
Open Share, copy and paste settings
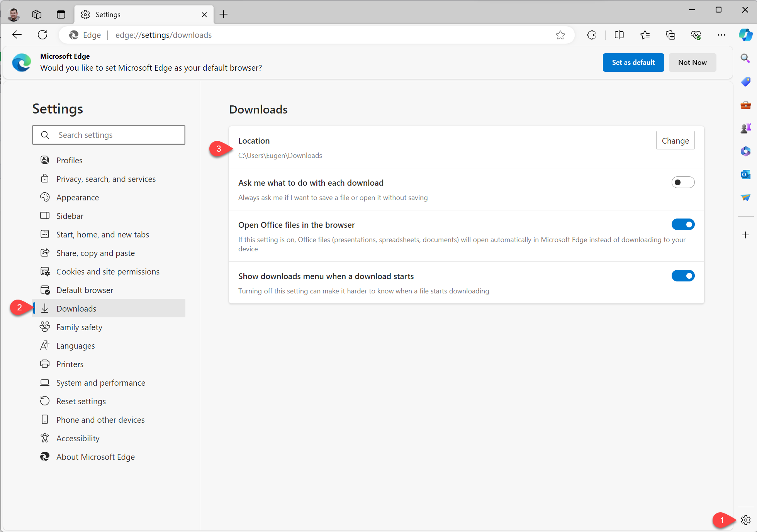click(x=109, y=253)
